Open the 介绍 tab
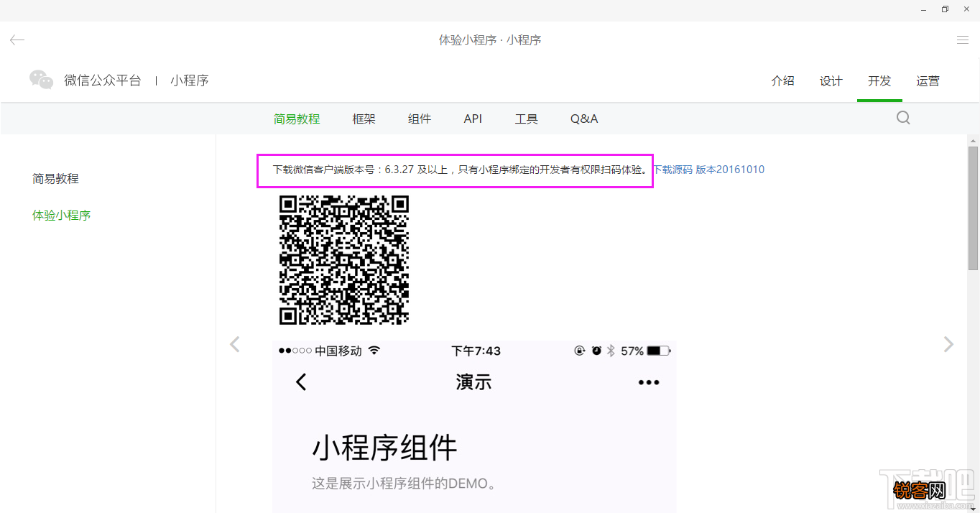980x513 pixels. click(x=783, y=81)
